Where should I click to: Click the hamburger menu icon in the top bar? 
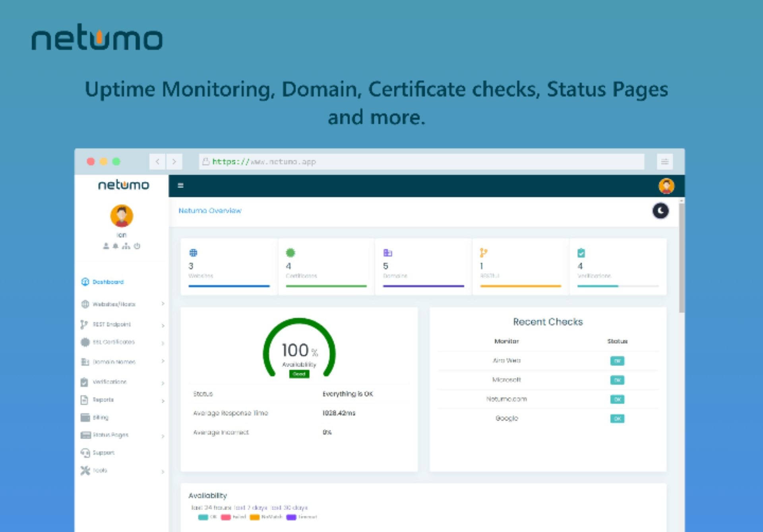180,186
